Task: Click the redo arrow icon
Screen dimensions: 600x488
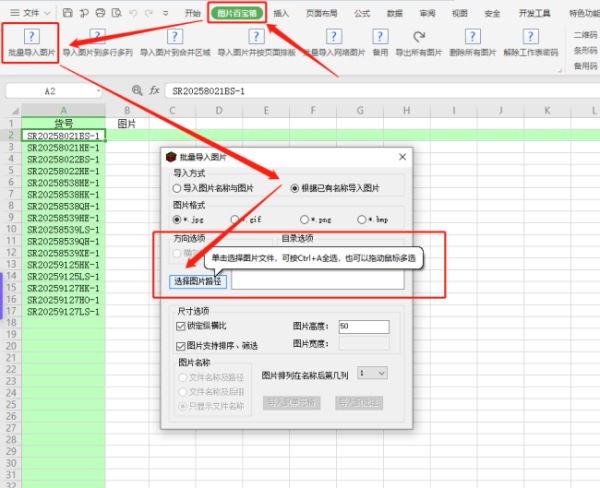Action: tap(149, 13)
